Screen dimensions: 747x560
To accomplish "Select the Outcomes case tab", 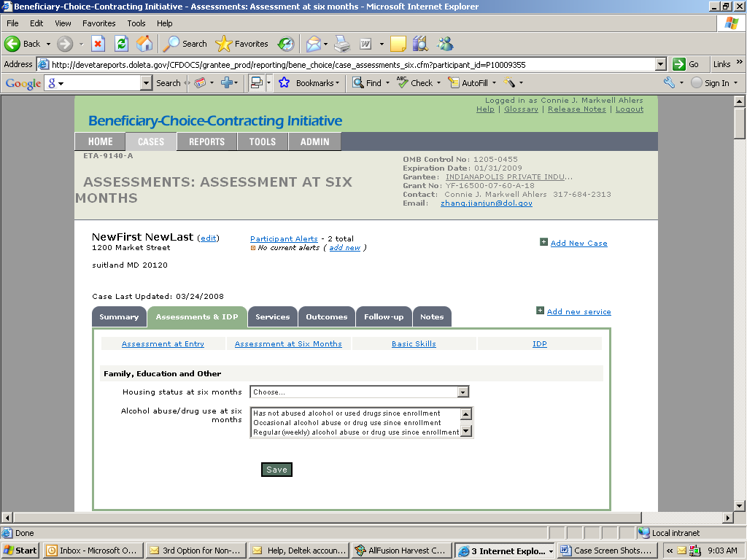I will tap(327, 316).
